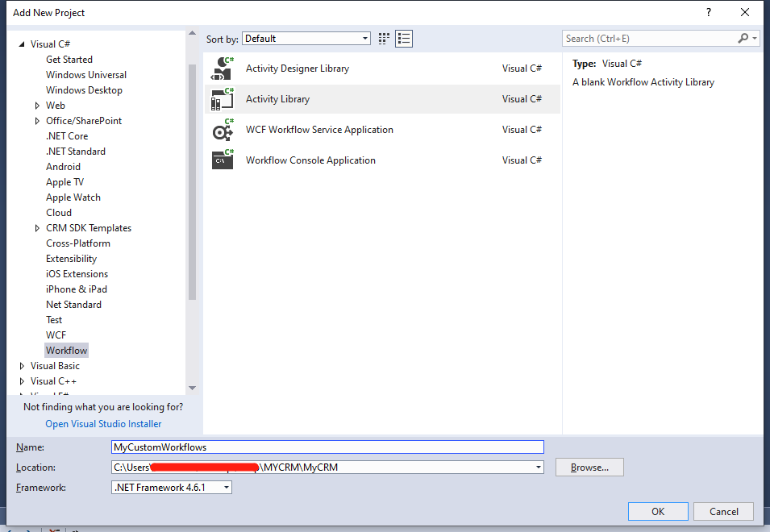Switch to small icons (grid) view
The width and height of the screenshot is (770, 532).
point(384,39)
